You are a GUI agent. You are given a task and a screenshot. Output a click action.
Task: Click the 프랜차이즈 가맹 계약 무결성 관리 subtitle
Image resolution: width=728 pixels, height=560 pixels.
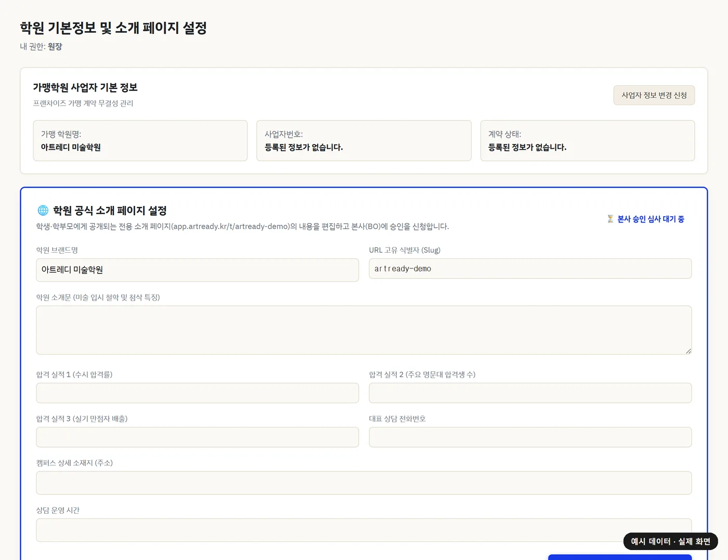83,103
